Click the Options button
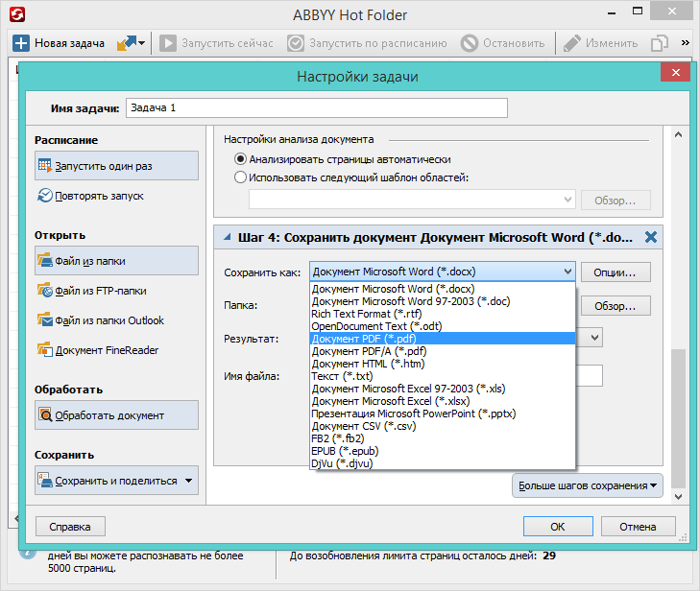Screen dimensions: 700x591 point(616,272)
